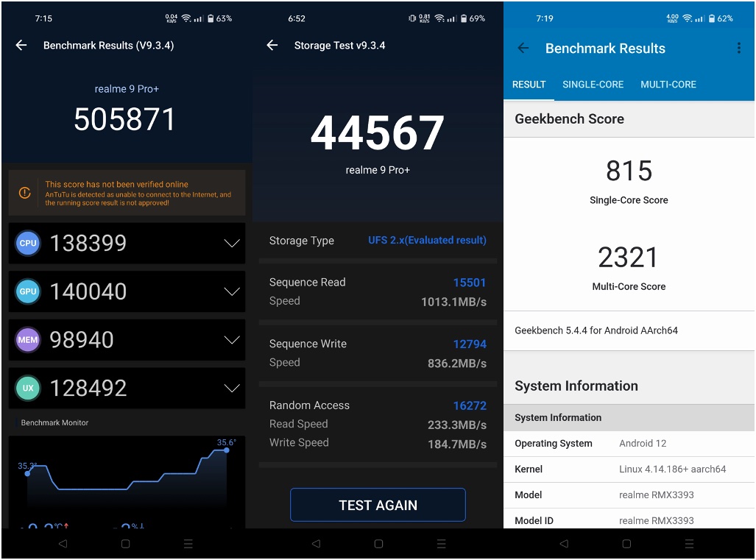Tap Android home button under Geekbench screen
The width and height of the screenshot is (756, 560).
626,544
